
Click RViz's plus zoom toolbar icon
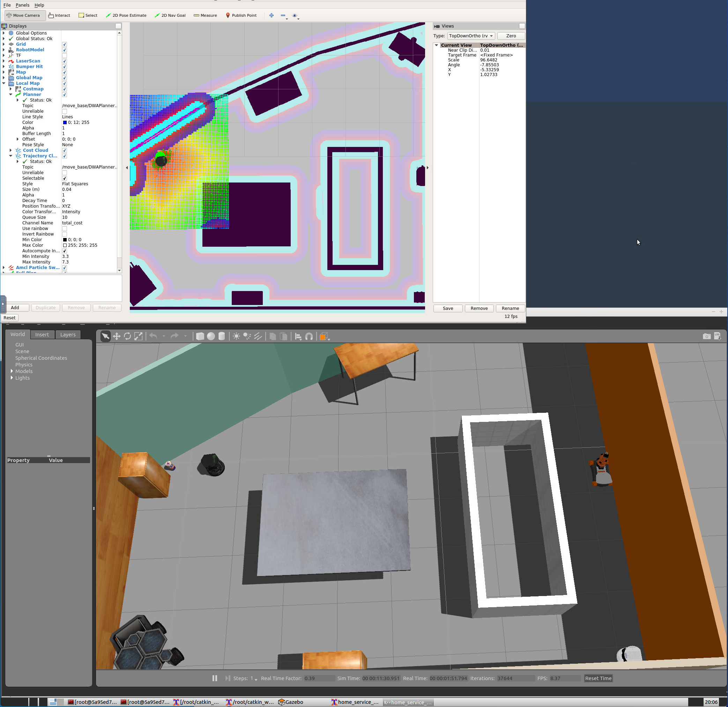point(272,15)
